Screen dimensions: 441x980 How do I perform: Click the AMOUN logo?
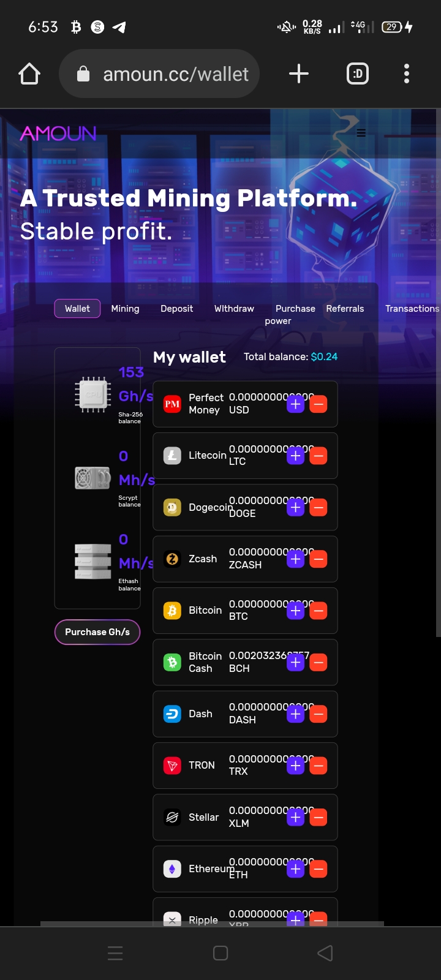(58, 134)
